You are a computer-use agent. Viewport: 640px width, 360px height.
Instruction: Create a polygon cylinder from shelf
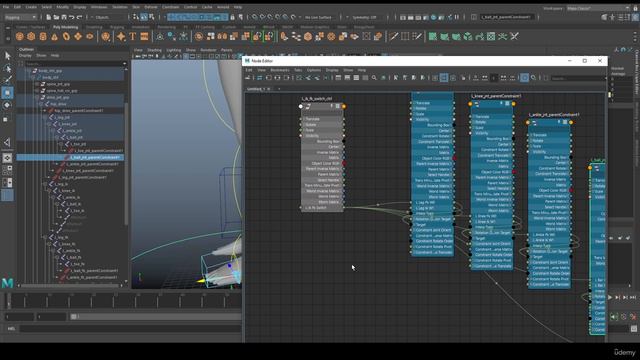click(43, 37)
